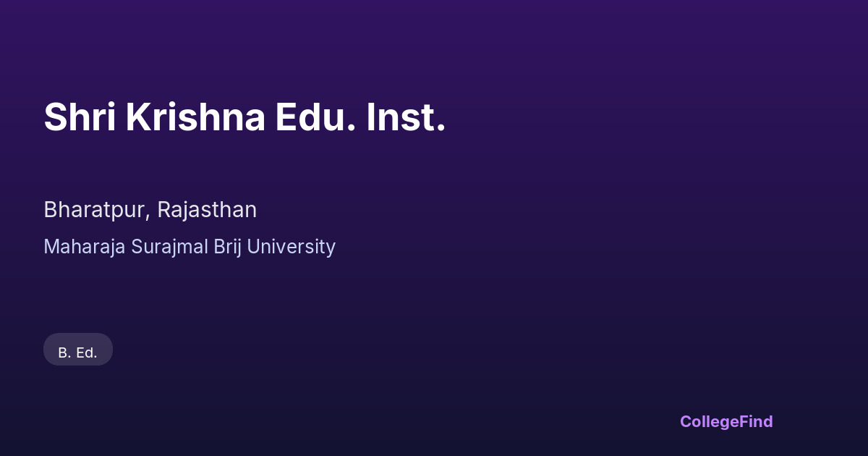Select the "B. Ed." course tag
Viewport: 868px width, 456px height.
[78, 352]
